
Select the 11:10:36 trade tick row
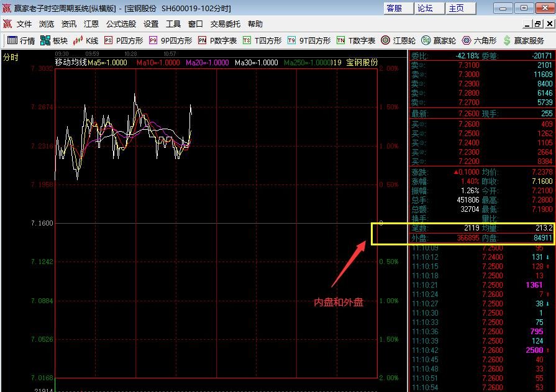pos(481,332)
